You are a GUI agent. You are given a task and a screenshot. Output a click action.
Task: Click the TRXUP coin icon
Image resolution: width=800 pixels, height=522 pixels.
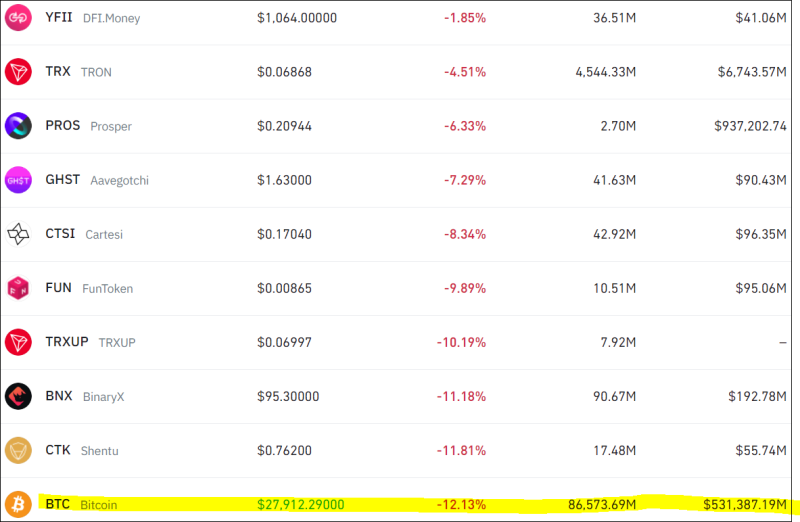click(18, 342)
